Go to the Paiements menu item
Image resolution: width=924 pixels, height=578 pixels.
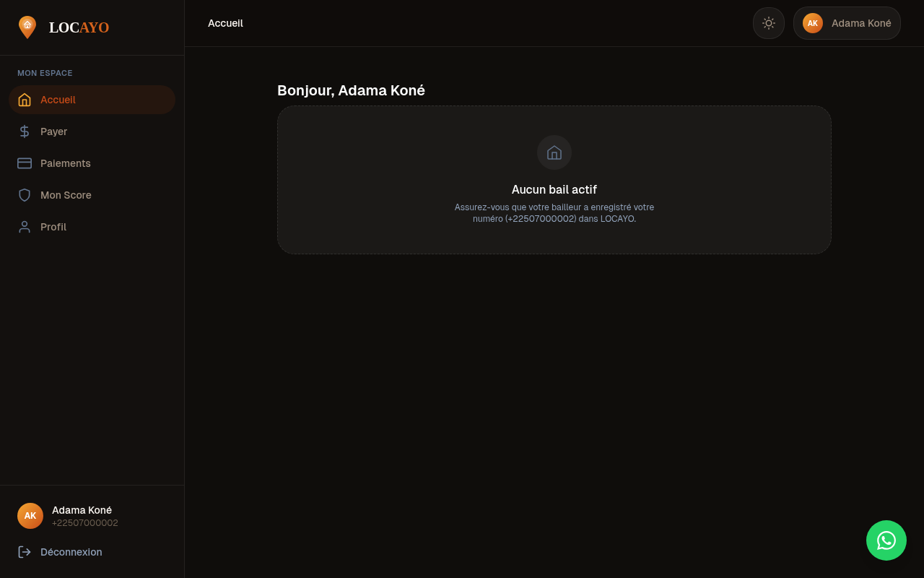click(66, 163)
